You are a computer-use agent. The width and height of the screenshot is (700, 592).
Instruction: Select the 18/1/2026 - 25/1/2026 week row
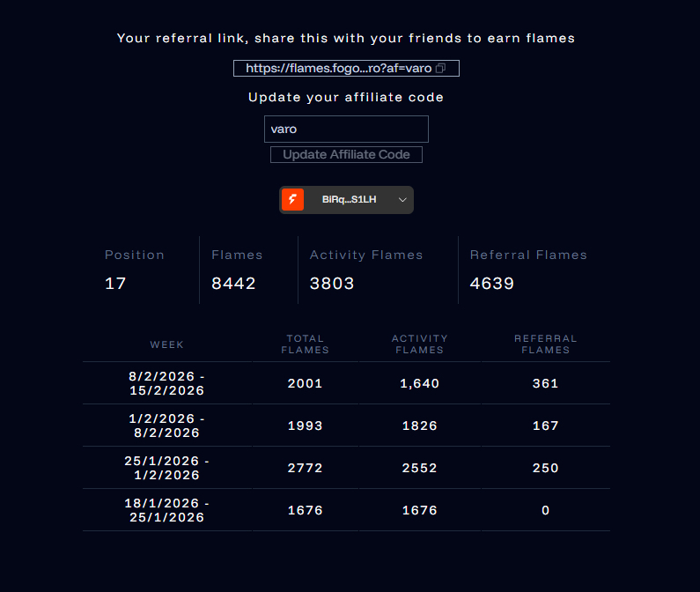pos(167,510)
